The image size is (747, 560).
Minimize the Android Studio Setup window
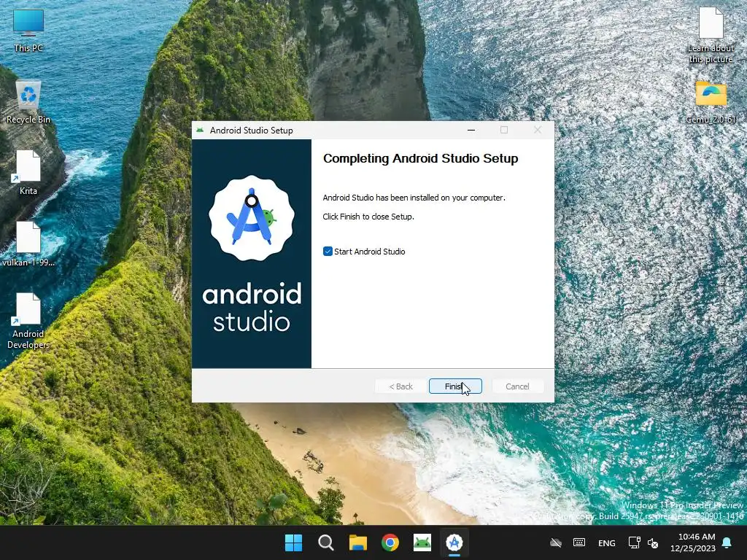pyautogui.click(x=471, y=130)
